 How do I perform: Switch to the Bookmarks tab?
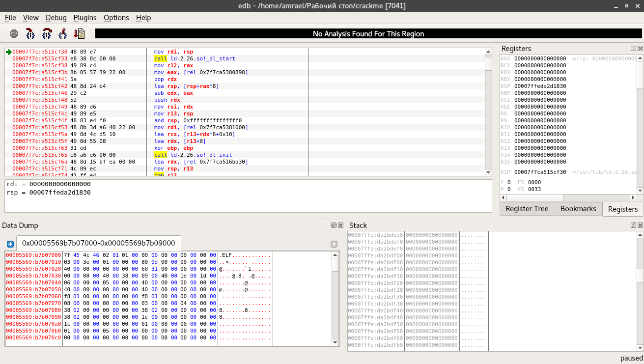tap(578, 209)
